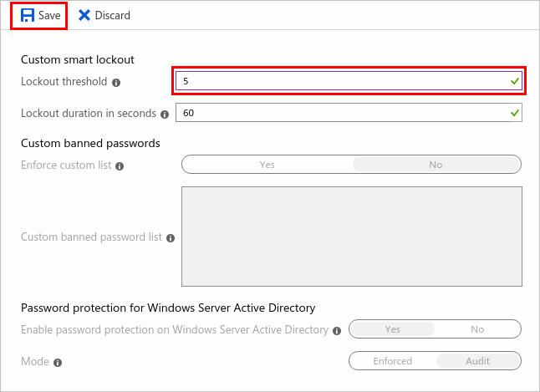
Task: Set Enforce custom list to No
Action: click(x=436, y=165)
